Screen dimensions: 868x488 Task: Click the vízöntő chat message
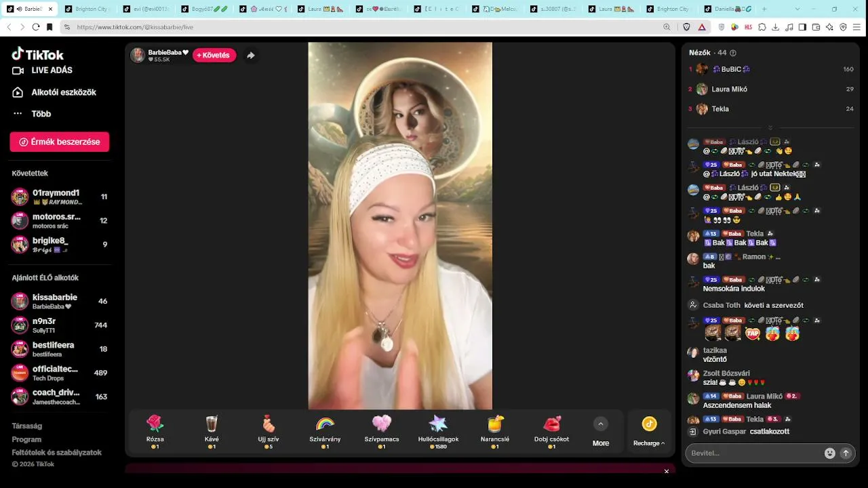coord(715,359)
